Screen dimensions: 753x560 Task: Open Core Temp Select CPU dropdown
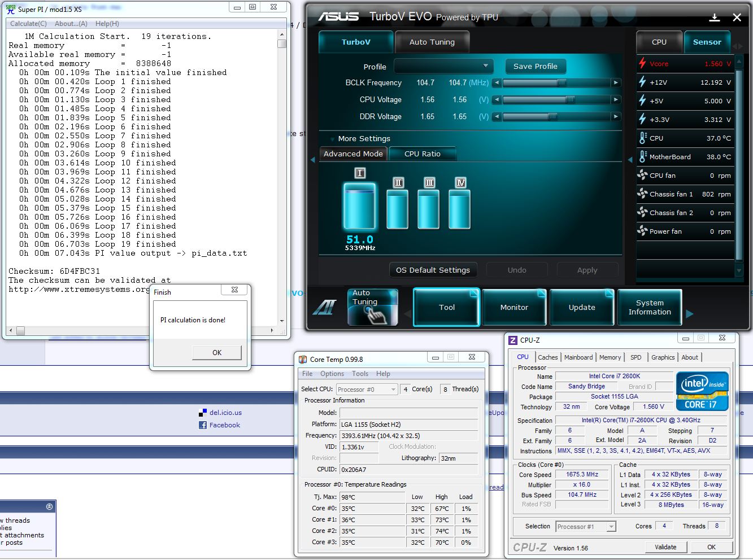[367, 390]
